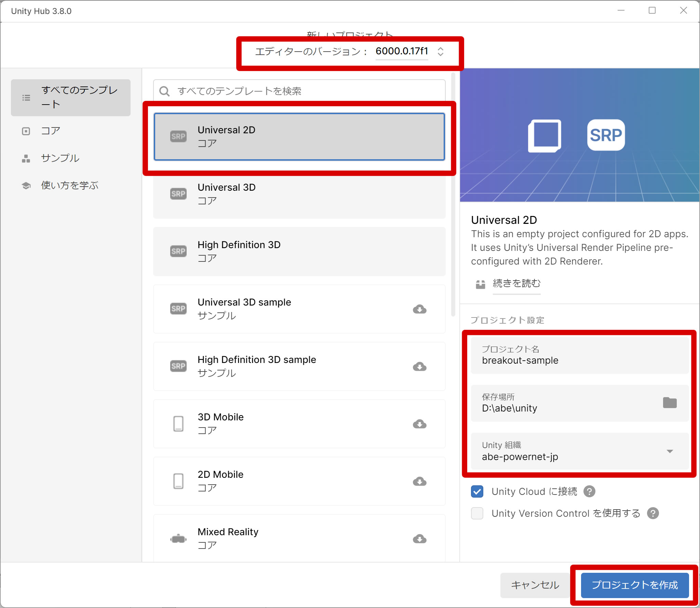The width and height of the screenshot is (700, 608).
Task: Click the SRP icon of High Definition 3D
Action: tap(178, 252)
